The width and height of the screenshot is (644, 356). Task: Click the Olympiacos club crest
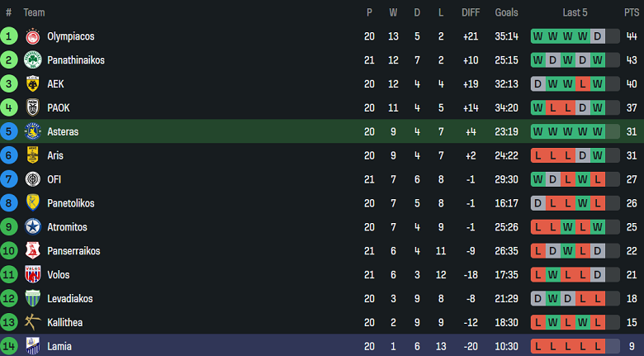coord(33,36)
